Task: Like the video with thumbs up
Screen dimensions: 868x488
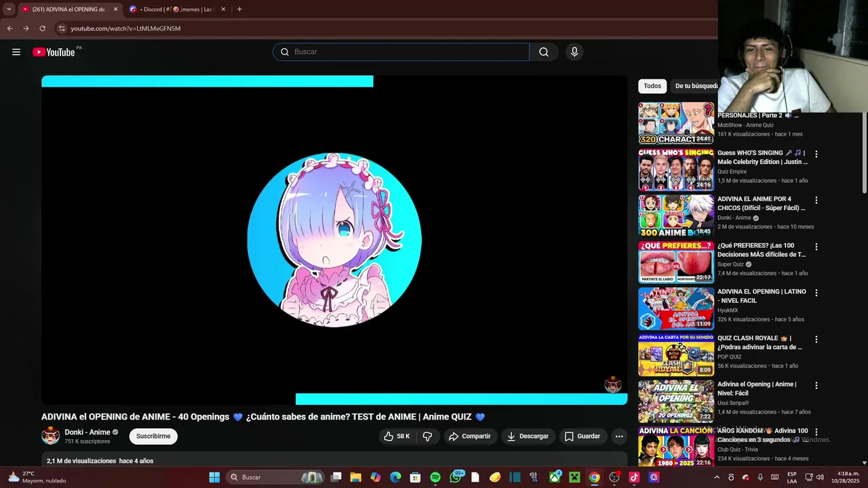Action: [397, 436]
